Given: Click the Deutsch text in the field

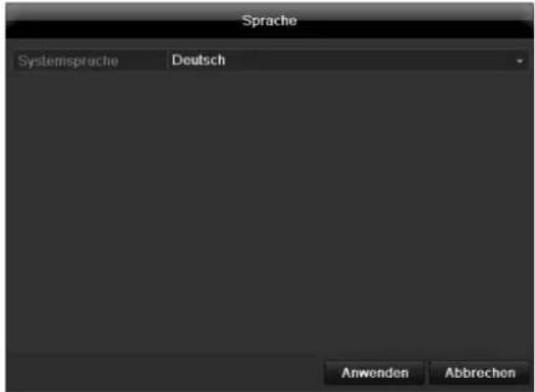Looking at the screenshot, I should pyautogui.click(x=199, y=61).
